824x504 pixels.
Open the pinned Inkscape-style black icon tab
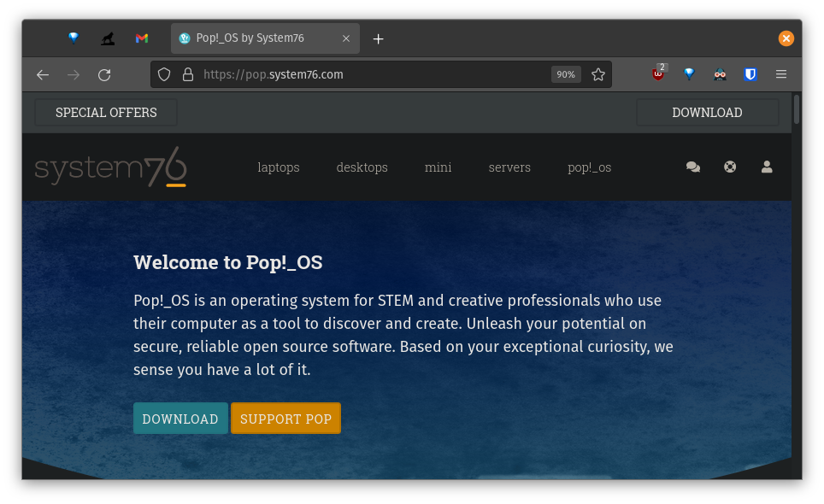tap(108, 38)
